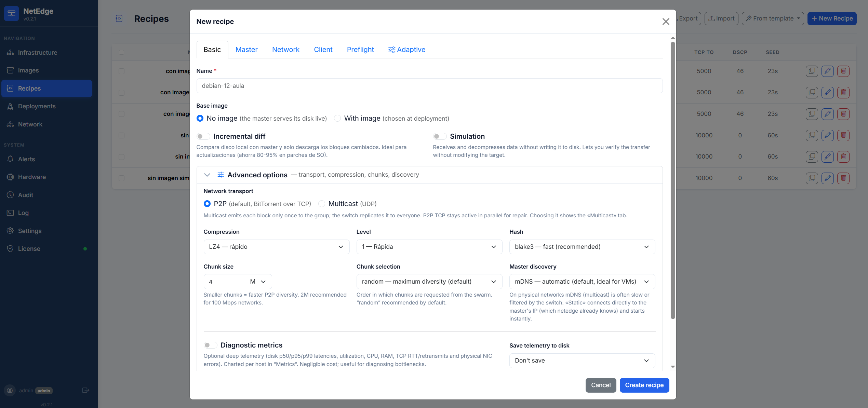Open the Chunk selection dropdown
This screenshot has width=868, height=408.
pos(429,282)
